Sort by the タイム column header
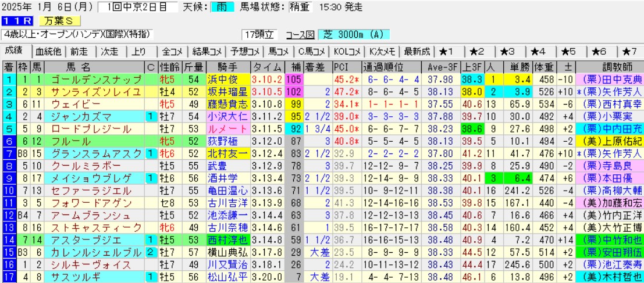Screen dimensions: 644x283 [266, 65]
